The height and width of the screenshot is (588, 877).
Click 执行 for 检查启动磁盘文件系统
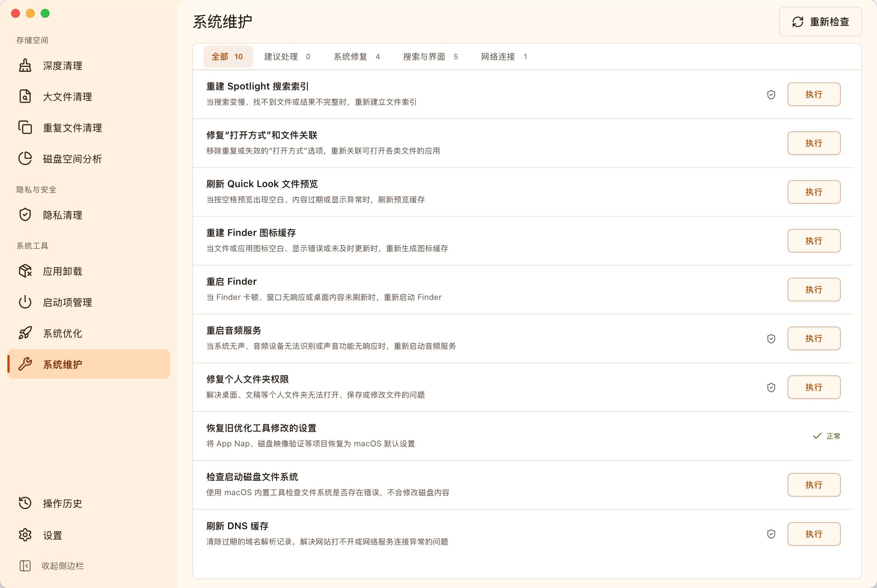[x=814, y=485]
